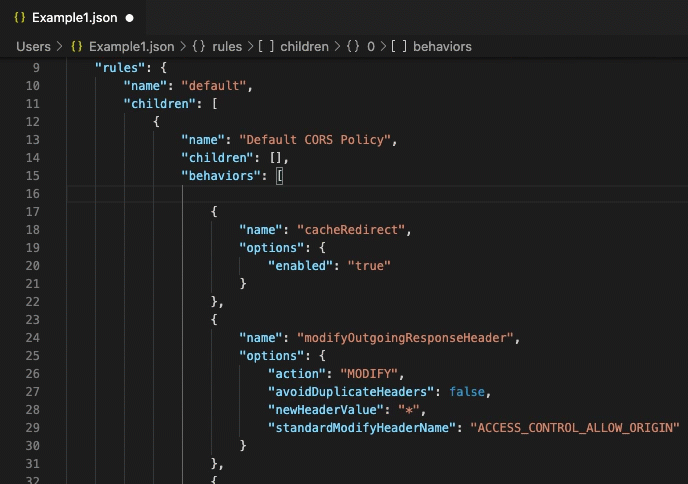
Task: Click the "default" value on line 10
Action: [214, 86]
